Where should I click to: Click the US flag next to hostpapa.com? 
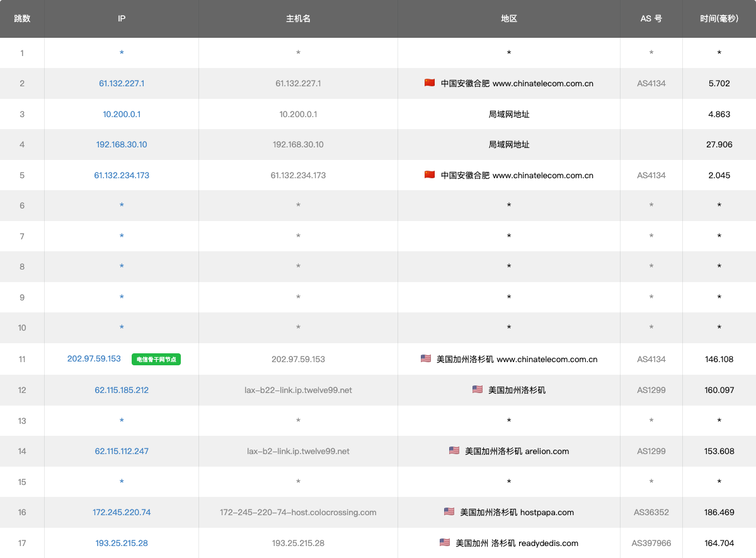(x=449, y=512)
